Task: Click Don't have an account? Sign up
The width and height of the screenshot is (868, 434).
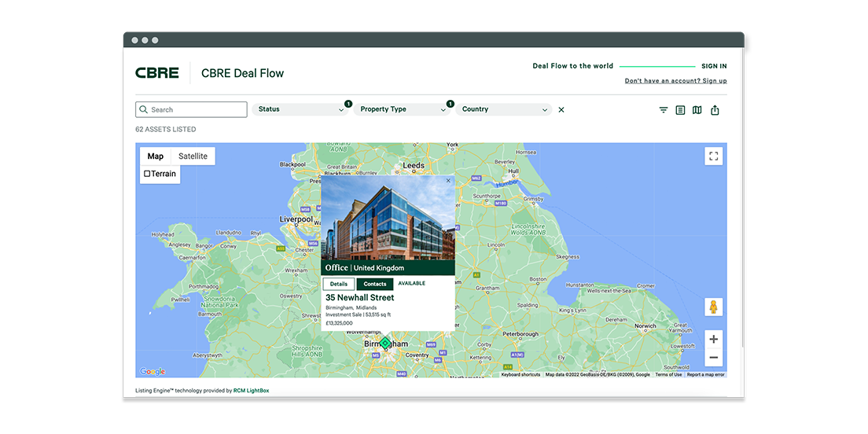Action: pos(676,81)
